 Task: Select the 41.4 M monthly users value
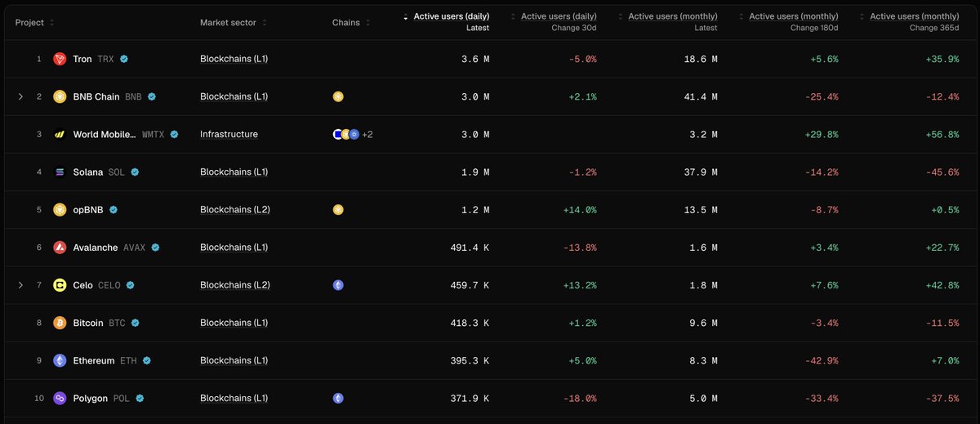coord(701,96)
